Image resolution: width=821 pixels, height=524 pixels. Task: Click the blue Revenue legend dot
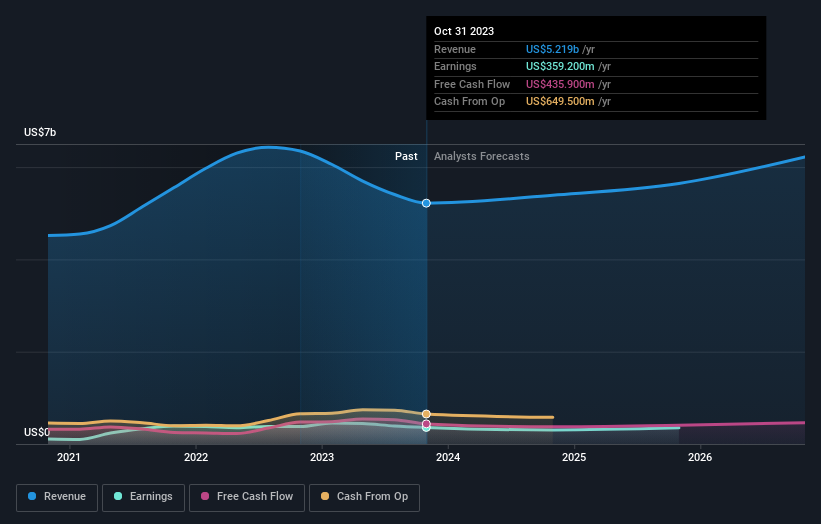pos(32,496)
